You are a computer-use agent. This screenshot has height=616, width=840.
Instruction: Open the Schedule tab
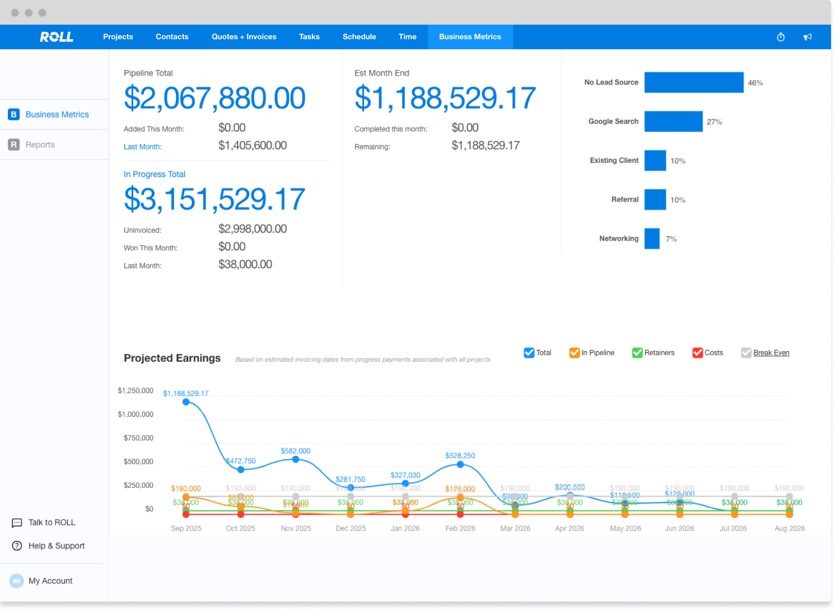coord(360,37)
